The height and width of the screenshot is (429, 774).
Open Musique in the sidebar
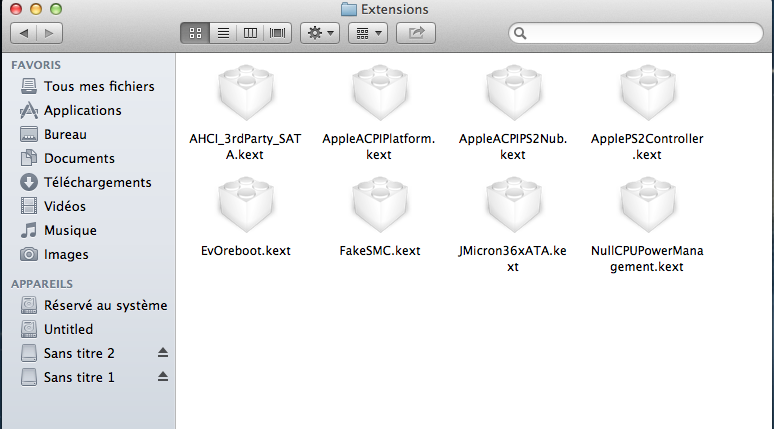click(88, 231)
